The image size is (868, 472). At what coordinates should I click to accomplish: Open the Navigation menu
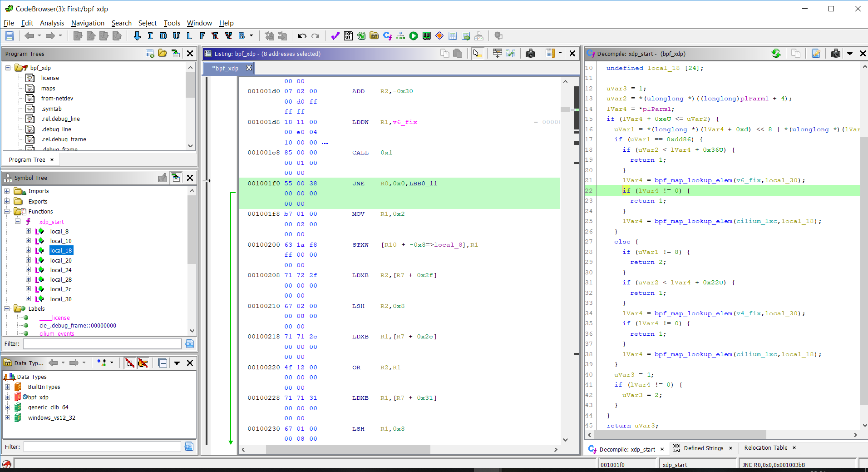88,23
